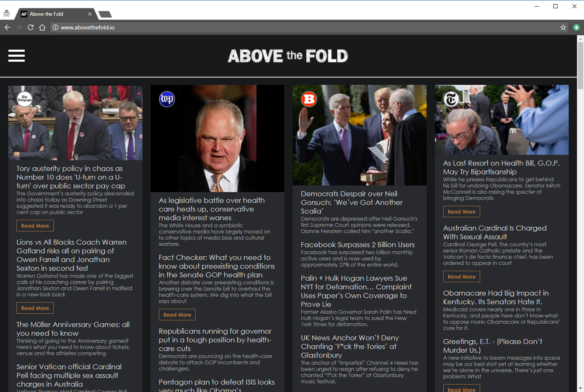
Task: Click Read More on the Australian Cardinal article
Action: point(461,276)
